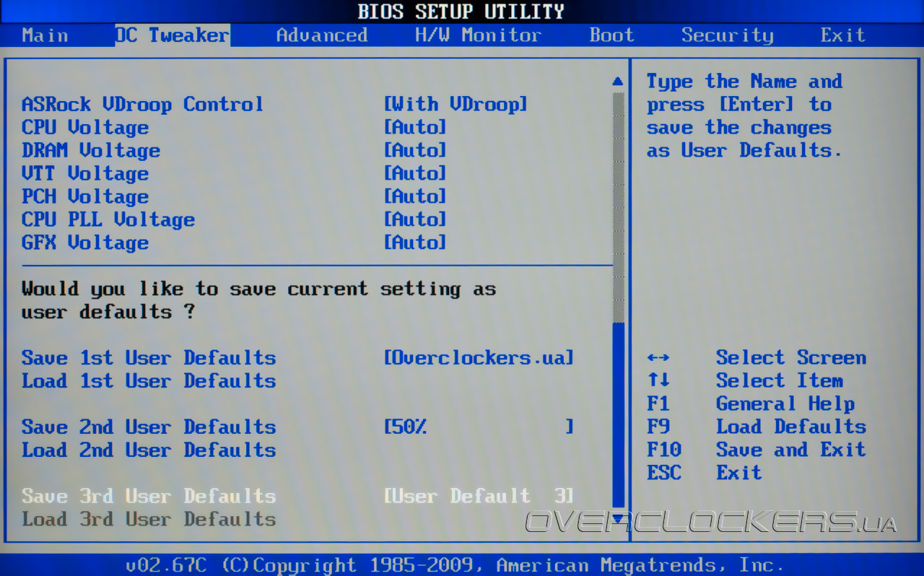Screen dimensions: 924x576
Task: Click the F9 key label
Action: tap(658, 427)
